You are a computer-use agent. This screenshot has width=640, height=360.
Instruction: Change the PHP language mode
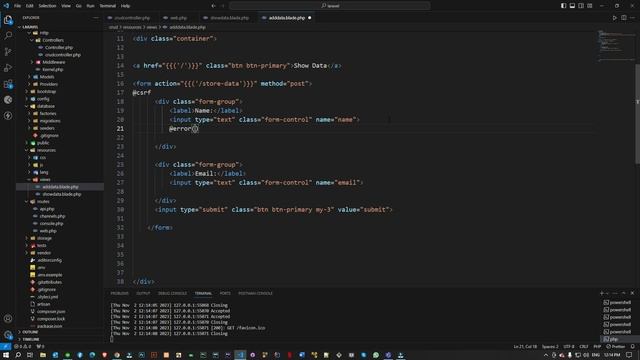[x=597, y=347]
